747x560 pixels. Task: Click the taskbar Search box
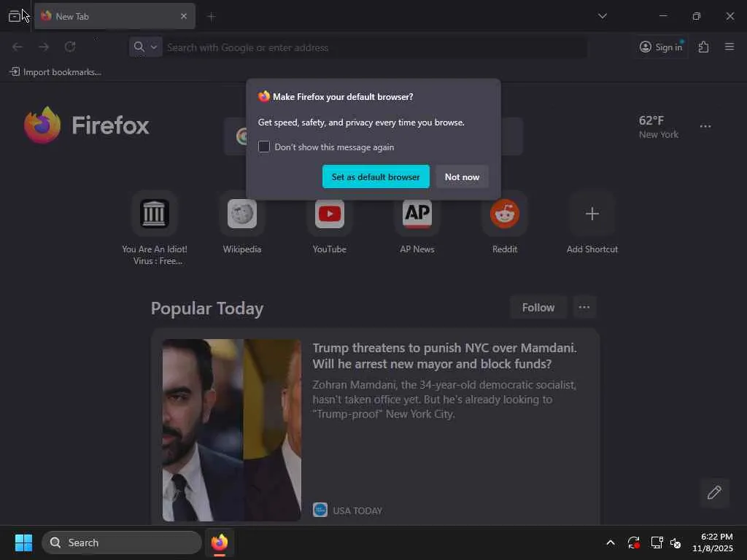point(122,542)
